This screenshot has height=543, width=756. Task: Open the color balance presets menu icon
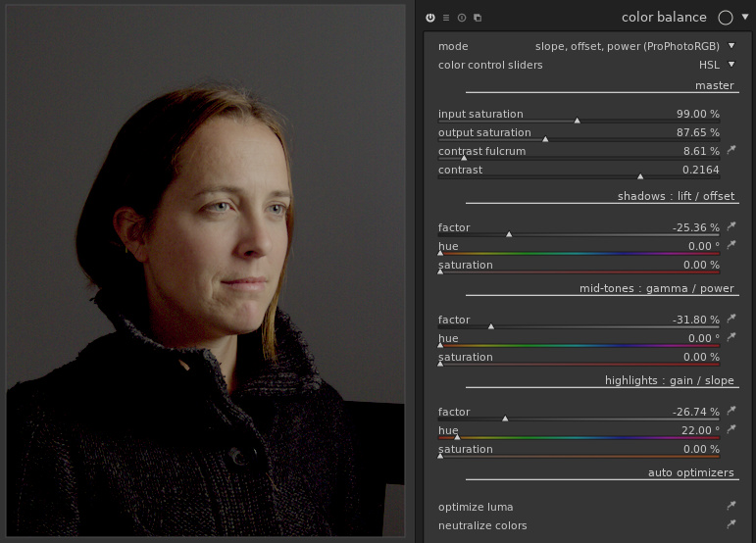point(446,18)
